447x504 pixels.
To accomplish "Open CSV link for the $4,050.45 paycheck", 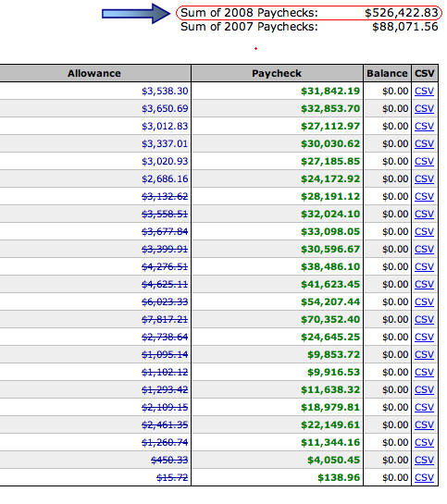I will tap(424, 461).
